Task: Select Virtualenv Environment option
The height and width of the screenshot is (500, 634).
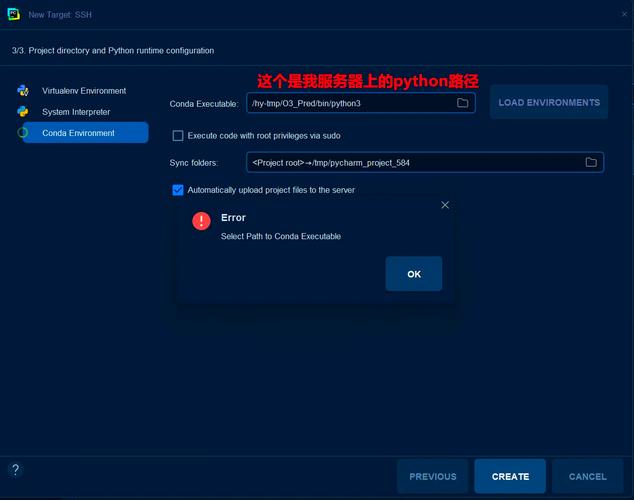Action: click(84, 91)
